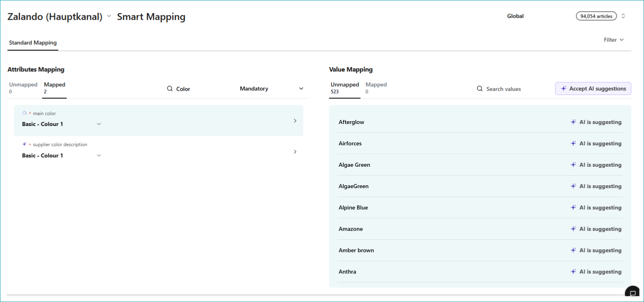Image resolution: width=644 pixels, height=302 pixels.
Task: Click AI is suggesting for Alpine Blue
Action: tap(600, 208)
